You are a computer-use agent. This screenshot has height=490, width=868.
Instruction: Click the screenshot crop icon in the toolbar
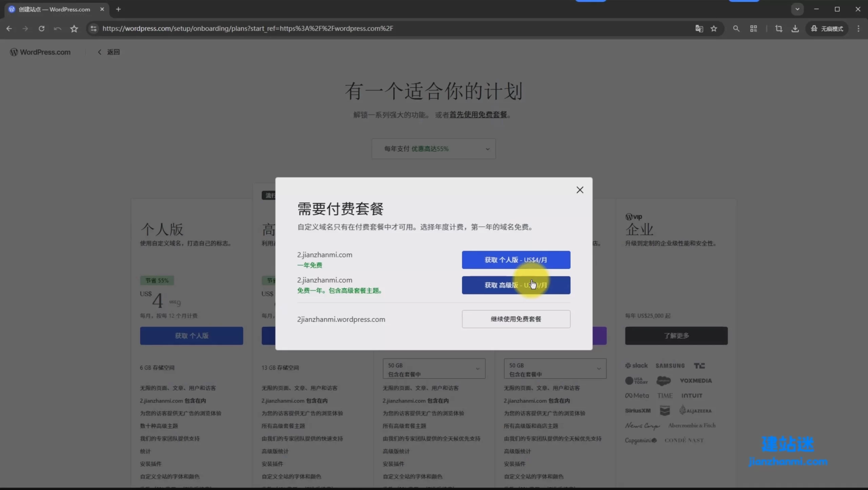coord(778,28)
